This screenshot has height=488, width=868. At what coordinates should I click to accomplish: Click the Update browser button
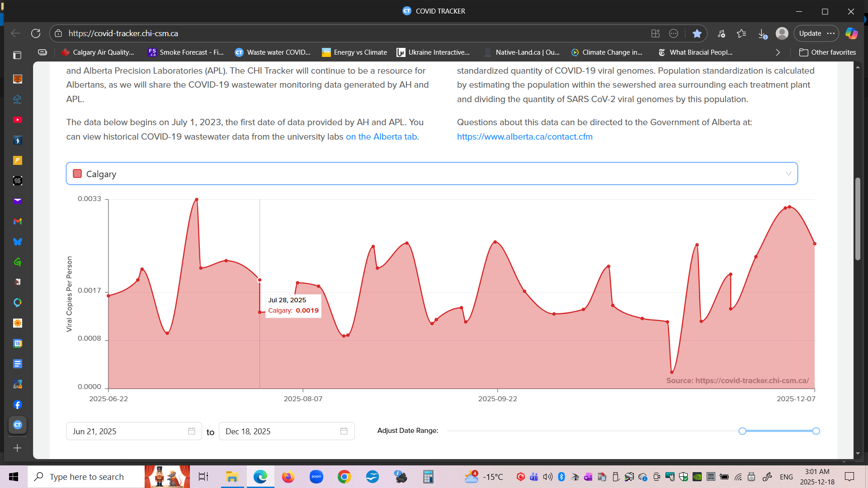point(810,33)
